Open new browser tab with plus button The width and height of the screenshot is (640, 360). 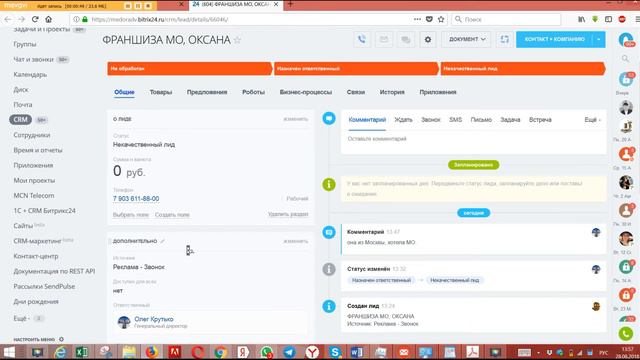290,4
